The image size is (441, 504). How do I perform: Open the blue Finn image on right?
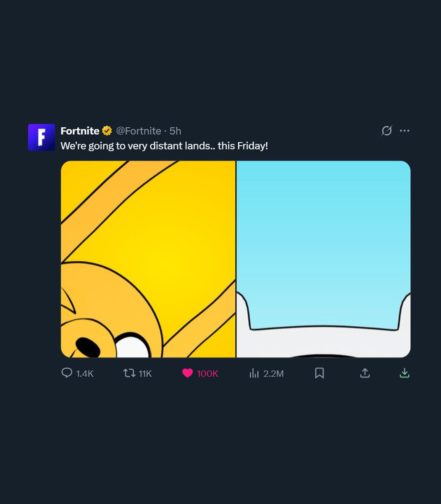coord(323,259)
